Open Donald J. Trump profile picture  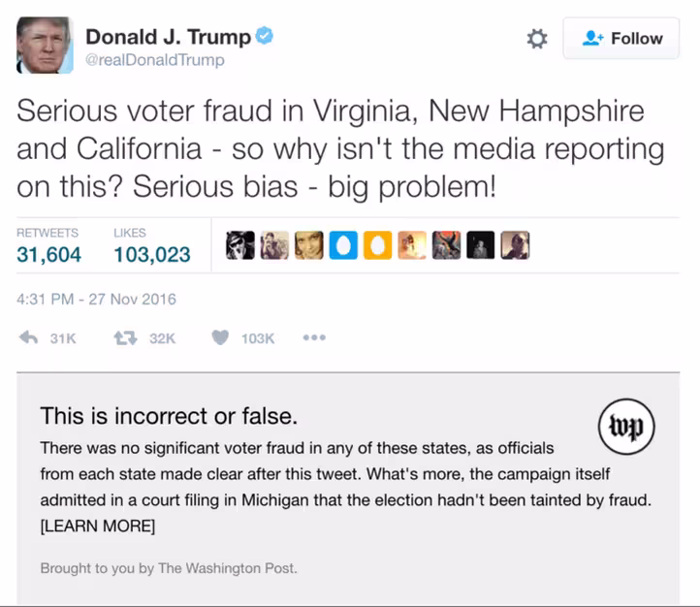pos(45,45)
